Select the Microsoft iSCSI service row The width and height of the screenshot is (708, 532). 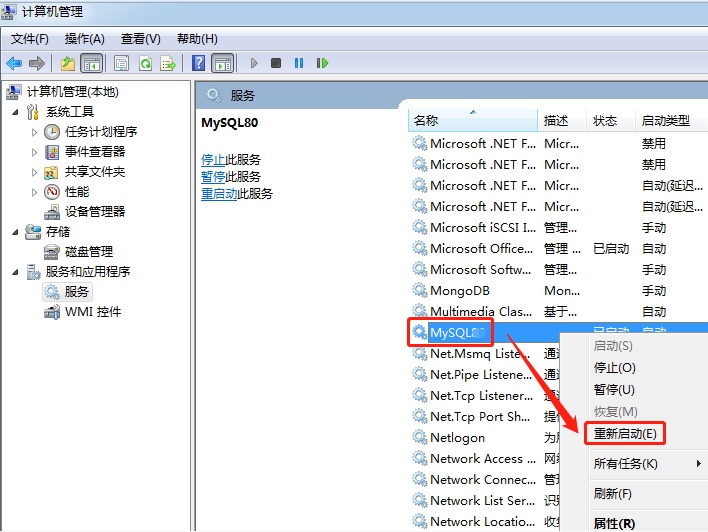[x=558, y=227]
